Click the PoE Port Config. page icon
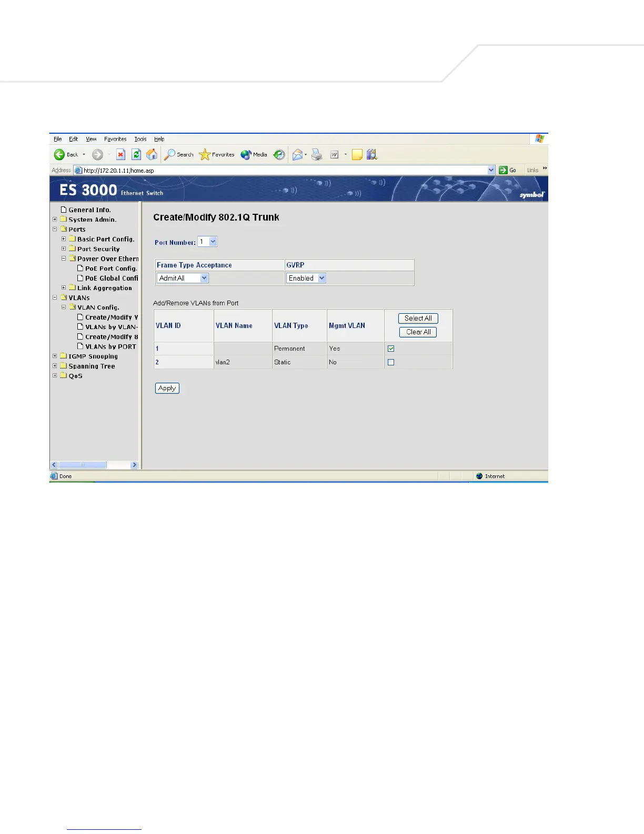Screen dimensions: 644x834 [x=80, y=268]
